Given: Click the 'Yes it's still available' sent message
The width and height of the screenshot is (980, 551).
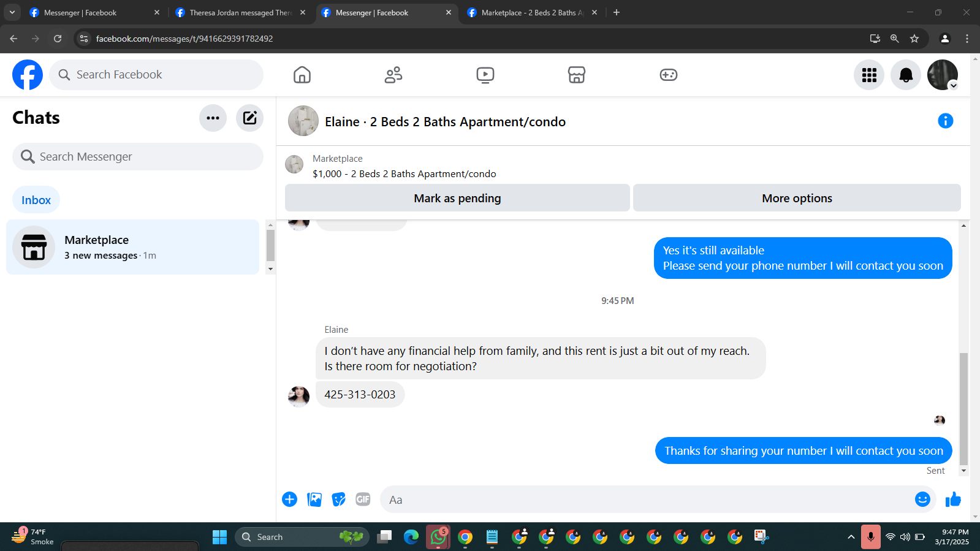Looking at the screenshot, I should 803,258.
